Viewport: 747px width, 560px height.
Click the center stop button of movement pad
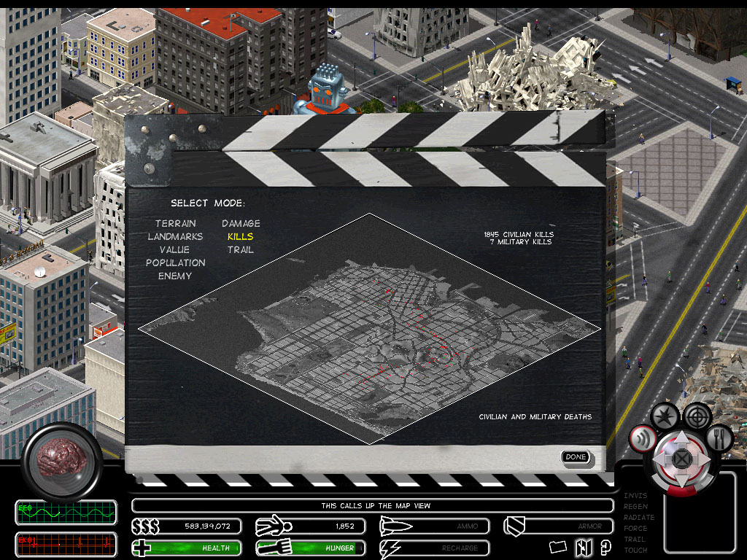[681, 459]
